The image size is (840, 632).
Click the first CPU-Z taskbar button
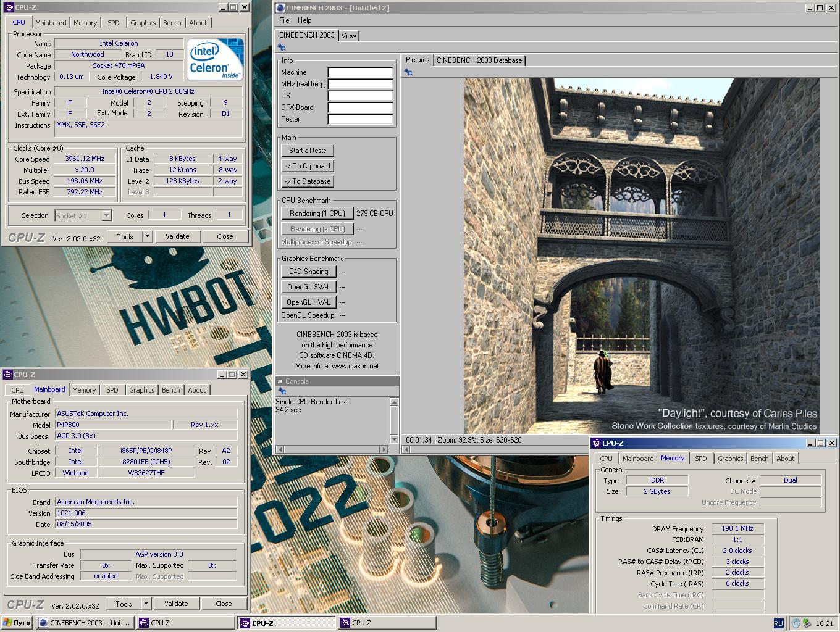point(185,623)
